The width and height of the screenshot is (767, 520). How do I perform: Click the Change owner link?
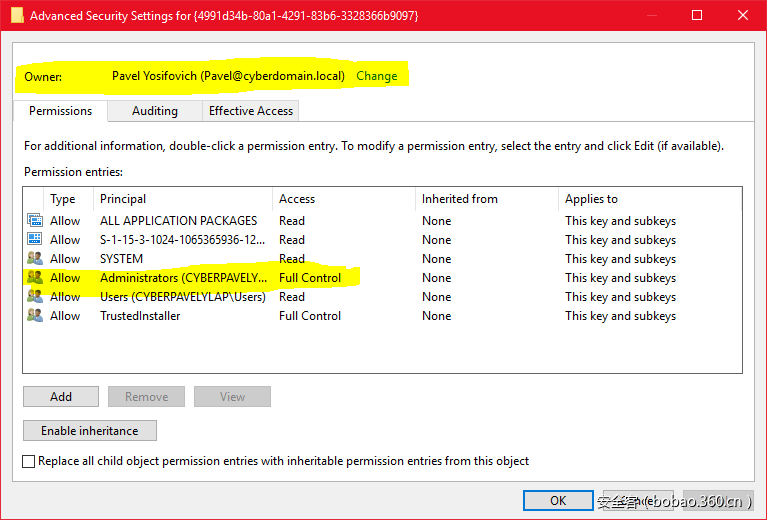[376, 76]
